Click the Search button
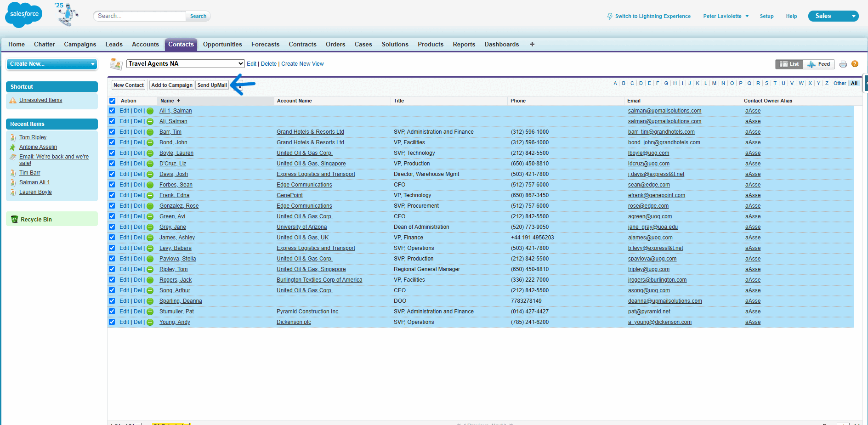This screenshot has height=425, width=868. point(198,16)
